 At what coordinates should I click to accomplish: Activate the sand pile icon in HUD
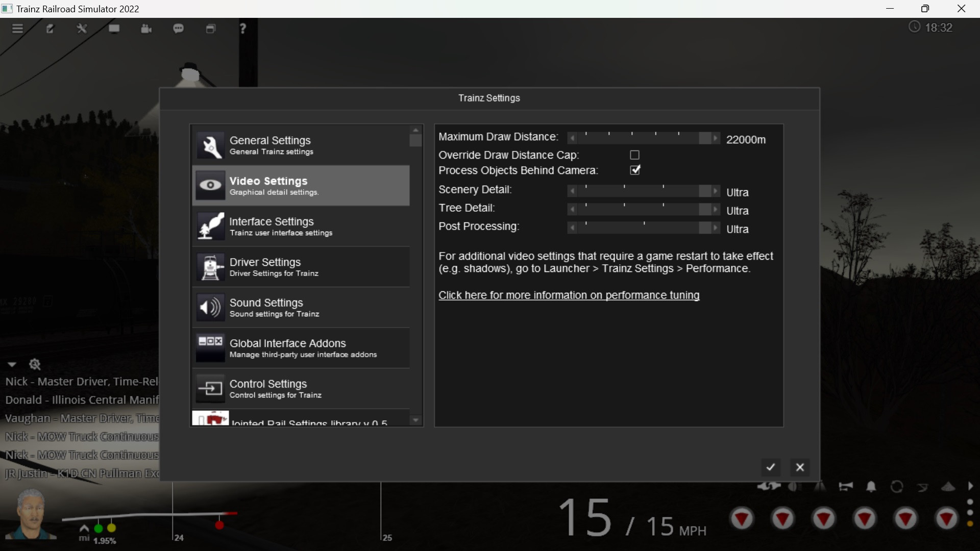pyautogui.click(x=948, y=487)
